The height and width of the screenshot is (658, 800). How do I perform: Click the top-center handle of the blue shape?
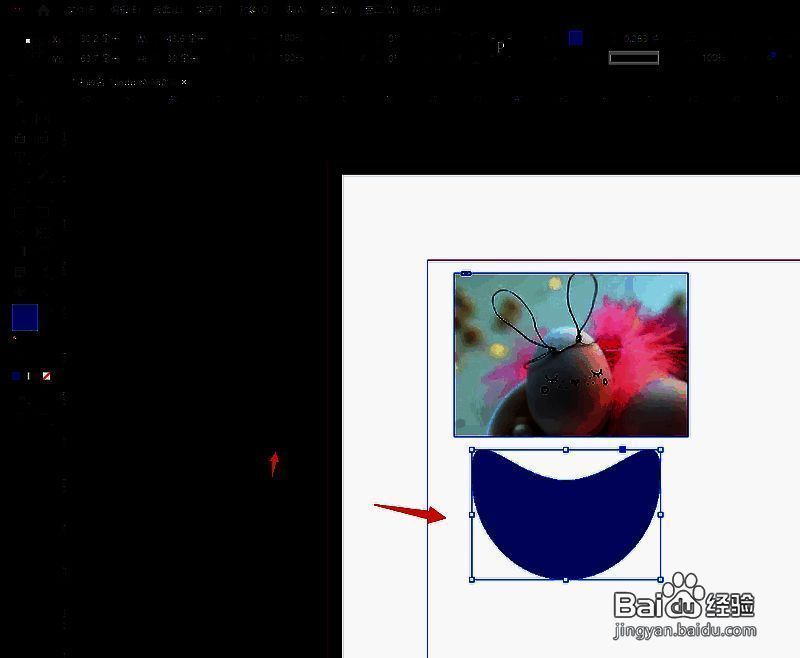(x=566, y=450)
